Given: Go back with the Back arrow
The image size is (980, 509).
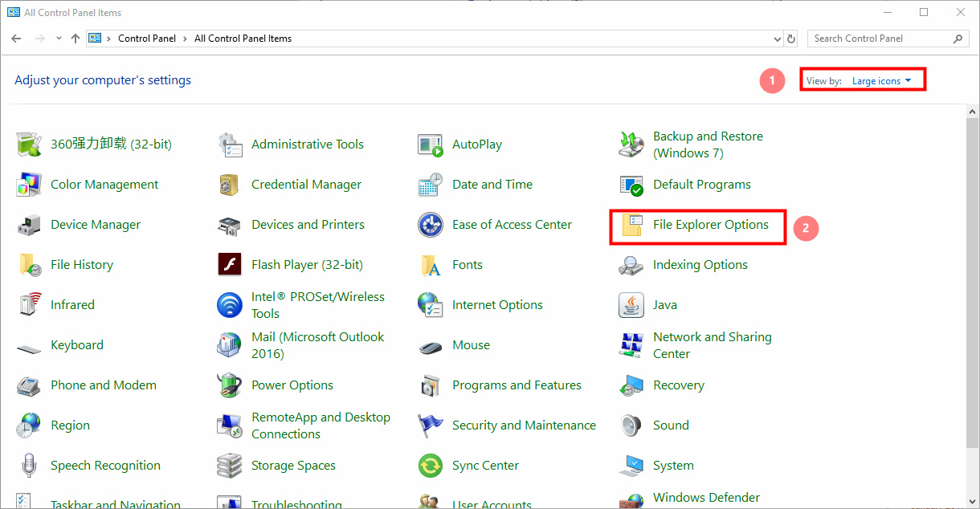Looking at the screenshot, I should (16, 39).
